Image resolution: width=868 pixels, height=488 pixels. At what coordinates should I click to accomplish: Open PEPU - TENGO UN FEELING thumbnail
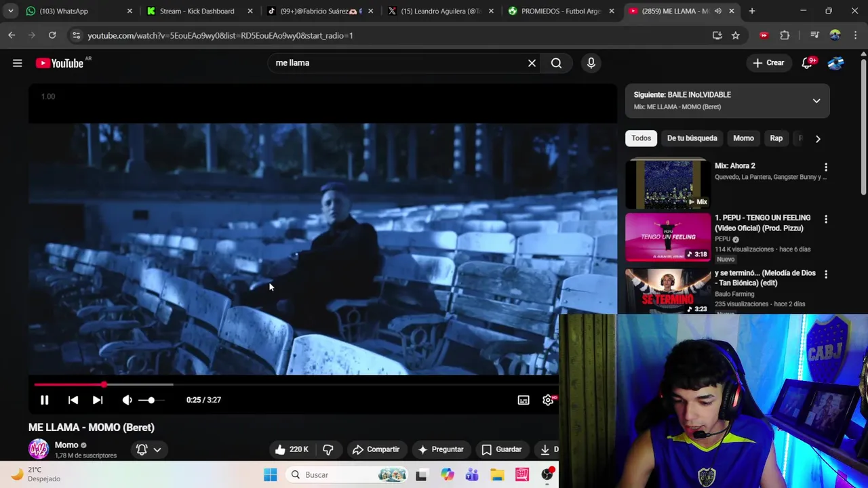[668, 237]
